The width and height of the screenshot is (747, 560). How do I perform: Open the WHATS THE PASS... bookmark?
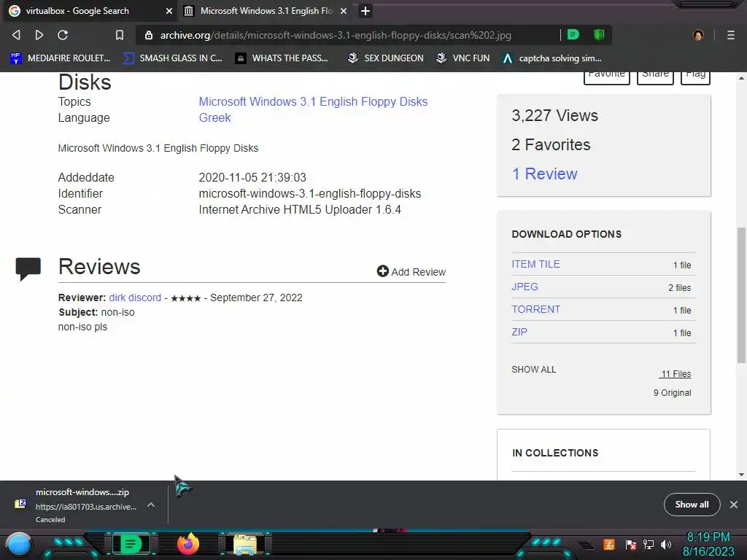(x=282, y=58)
